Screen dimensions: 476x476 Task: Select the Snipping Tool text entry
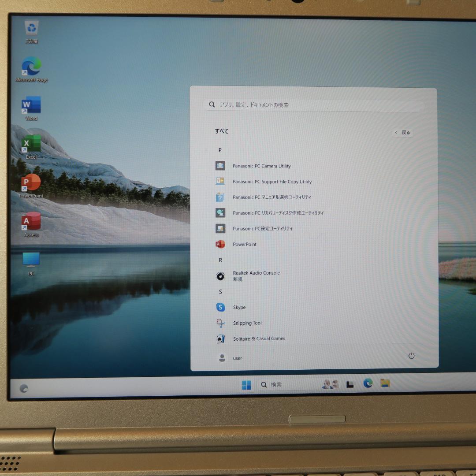(247, 323)
